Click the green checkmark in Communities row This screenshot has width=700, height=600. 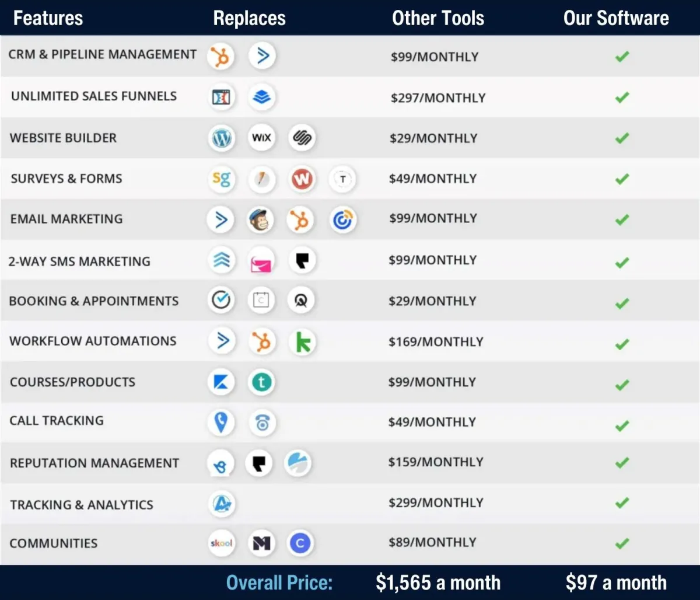coord(622,543)
